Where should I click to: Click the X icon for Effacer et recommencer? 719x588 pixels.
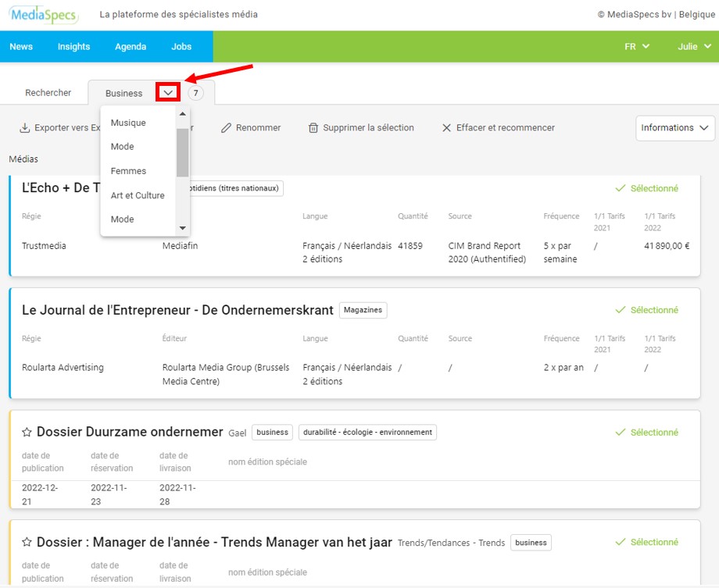click(447, 128)
